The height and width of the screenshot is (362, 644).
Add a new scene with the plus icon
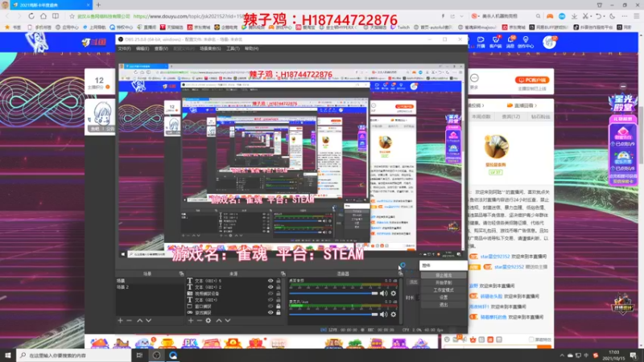[x=120, y=320]
